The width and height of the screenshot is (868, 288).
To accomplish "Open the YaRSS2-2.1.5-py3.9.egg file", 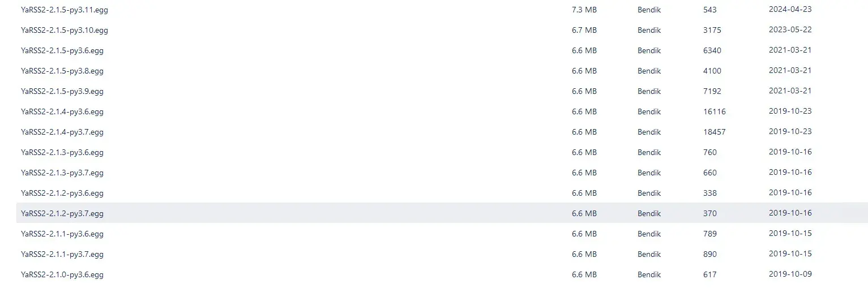I will pos(62,91).
